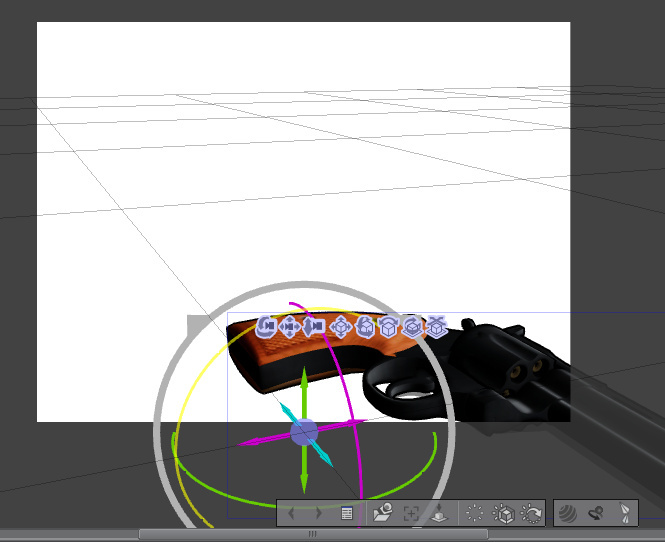The height and width of the screenshot is (542, 665).
Task: Click the reset model rotation icon
Action: (531, 513)
